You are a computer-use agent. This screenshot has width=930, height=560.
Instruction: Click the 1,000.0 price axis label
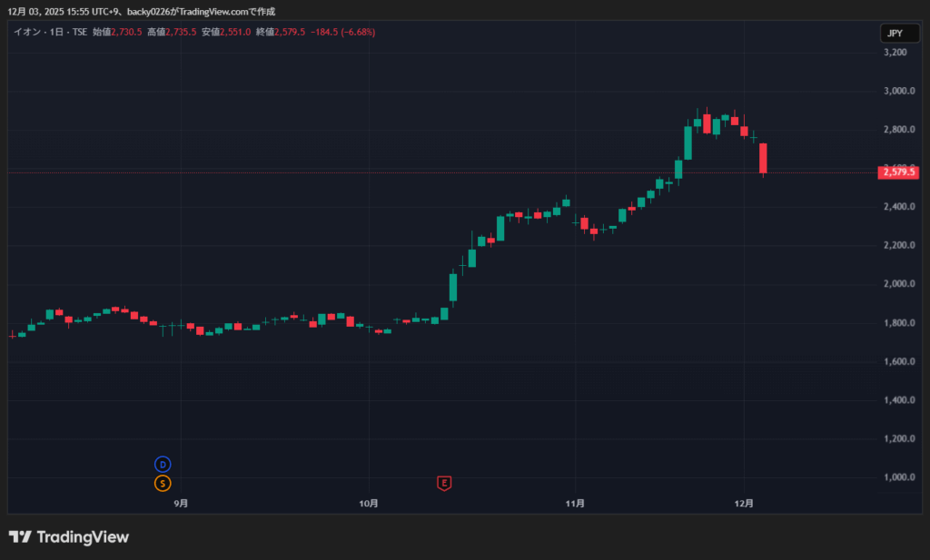(x=895, y=477)
